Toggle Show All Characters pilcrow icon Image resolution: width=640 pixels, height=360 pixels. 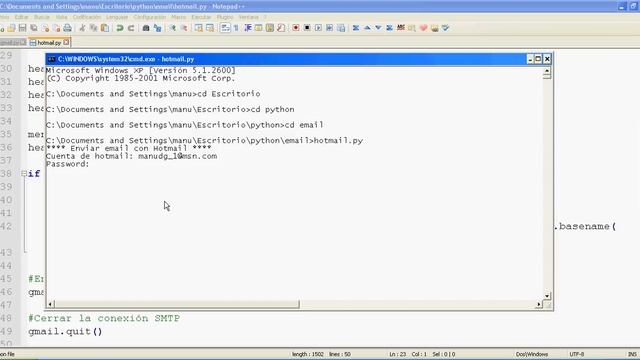pos(236,28)
